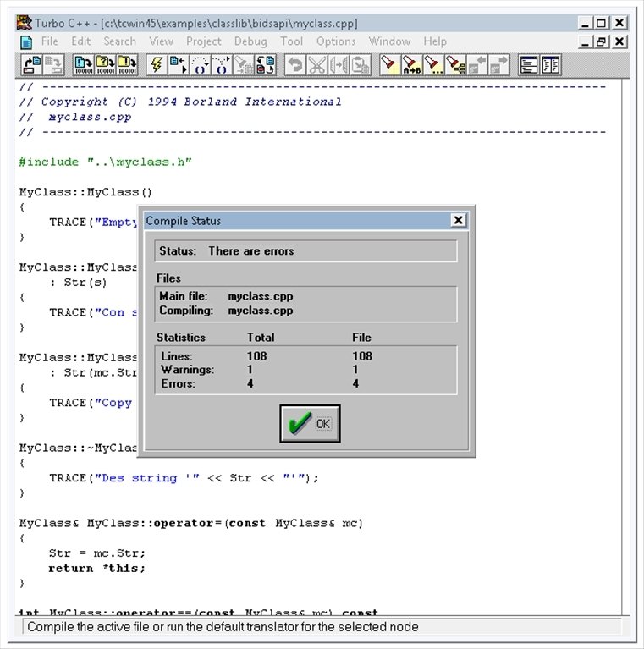Click the TRACE("Des string '" code line
644x649 pixels.
184,478
